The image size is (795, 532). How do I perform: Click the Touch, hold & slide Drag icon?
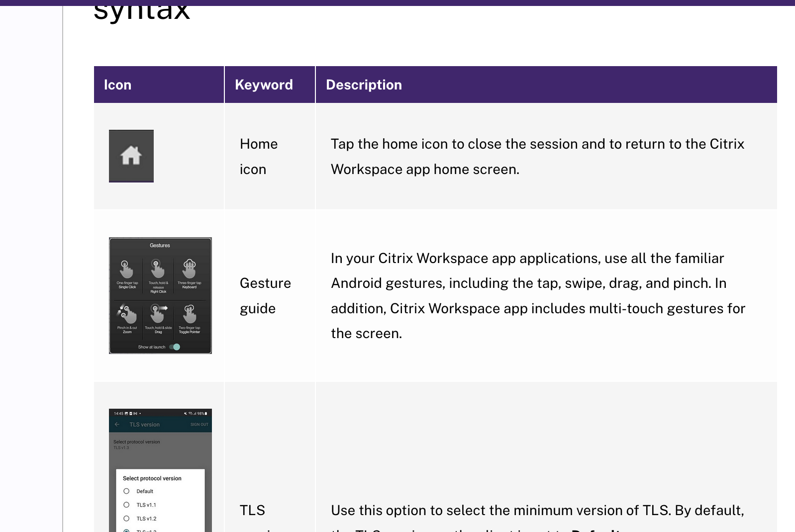(158, 314)
